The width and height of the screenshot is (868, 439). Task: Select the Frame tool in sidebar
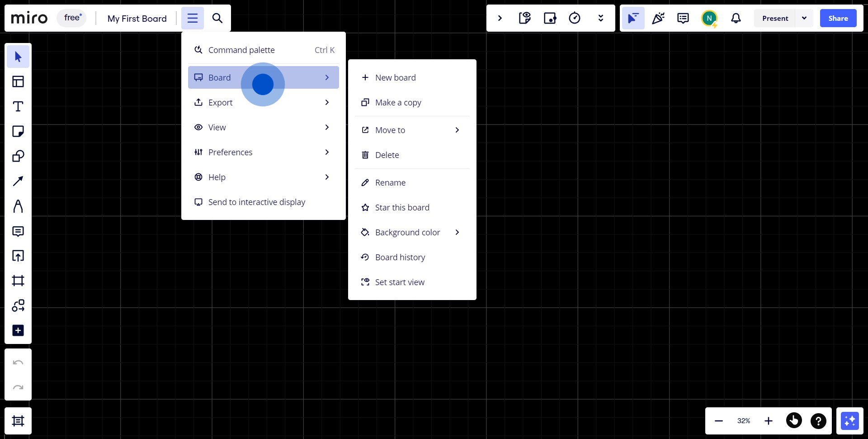pyautogui.click(x=18, y=281)
